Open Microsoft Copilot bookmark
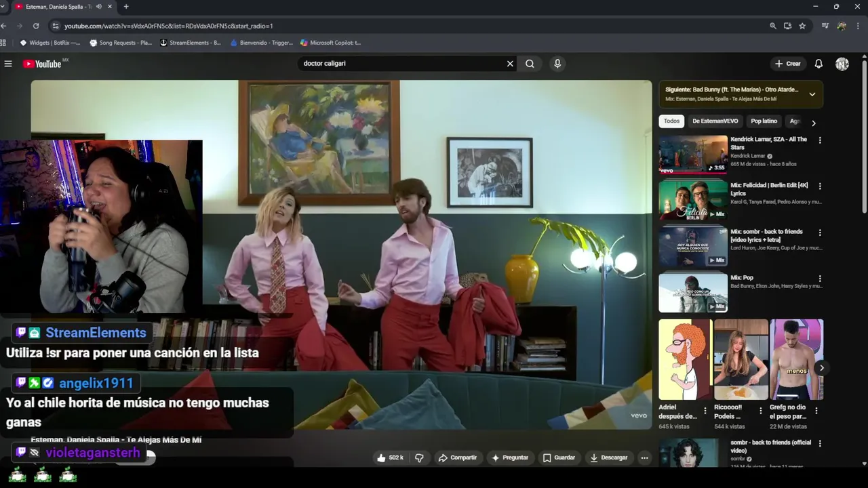The image size is (868, 488). coord(331,43)
